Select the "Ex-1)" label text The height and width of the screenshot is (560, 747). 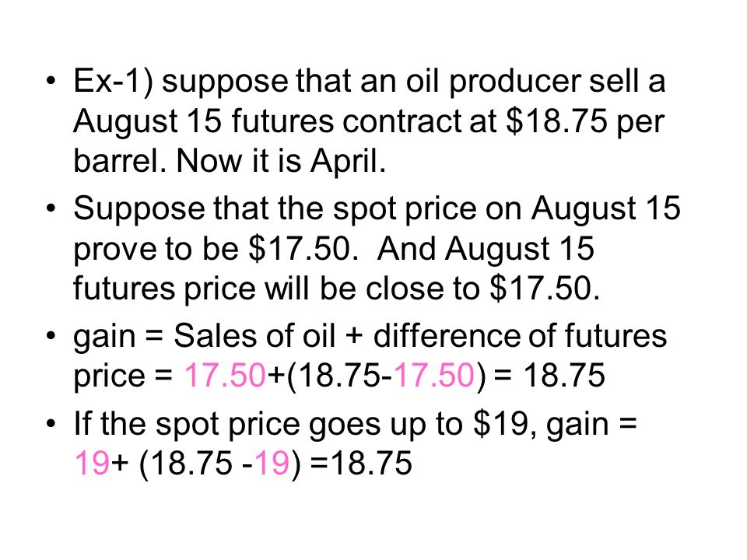coord(114,82)
